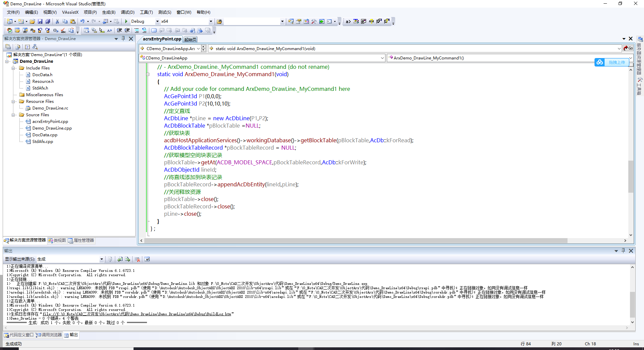The height and width of the screenshot is (350, 644).
Task: Open the x64 platform dropdown
Action: pos(211,21)
